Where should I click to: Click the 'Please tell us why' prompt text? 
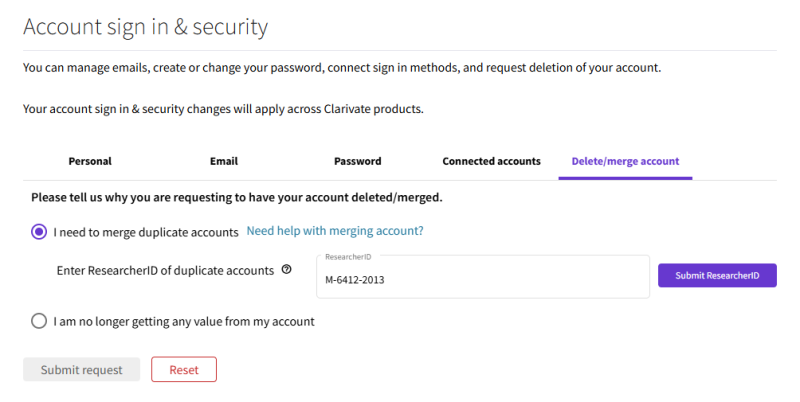point(237,197)
